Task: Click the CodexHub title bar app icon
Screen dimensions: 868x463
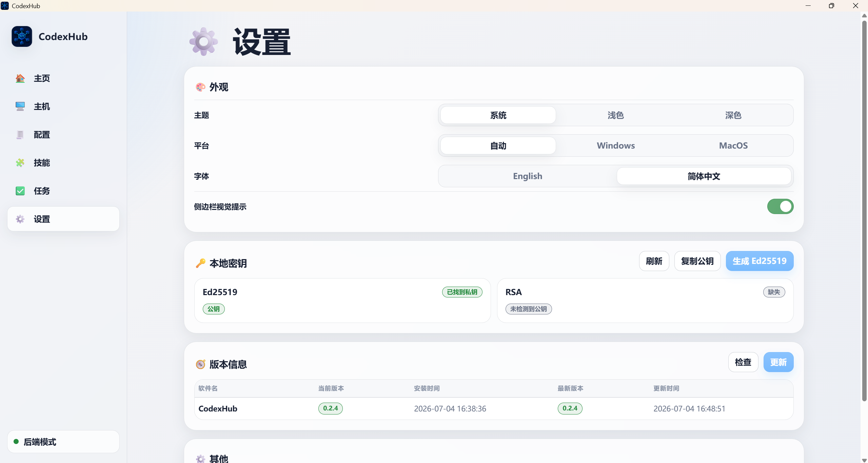Action: click(x=5, y=6)
